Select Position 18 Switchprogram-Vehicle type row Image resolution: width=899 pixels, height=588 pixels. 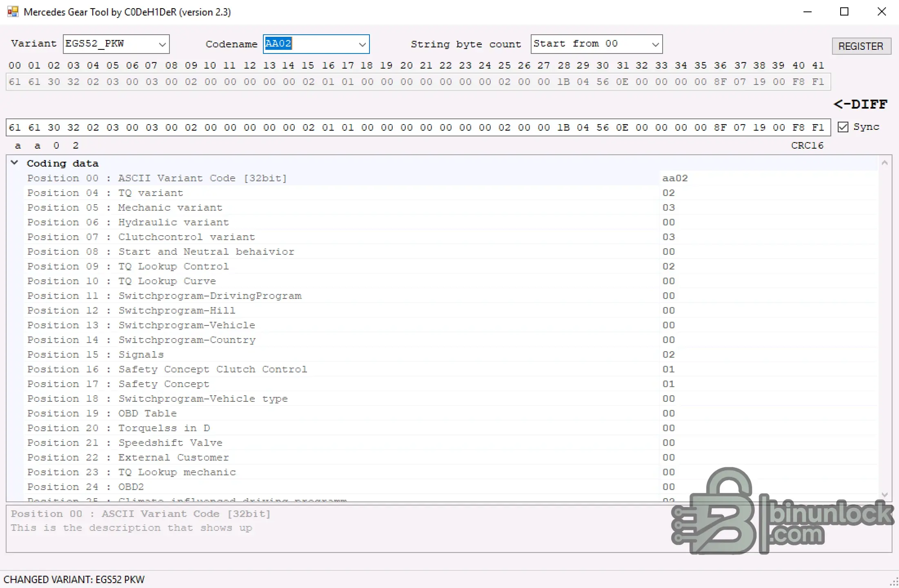[451, 399]
